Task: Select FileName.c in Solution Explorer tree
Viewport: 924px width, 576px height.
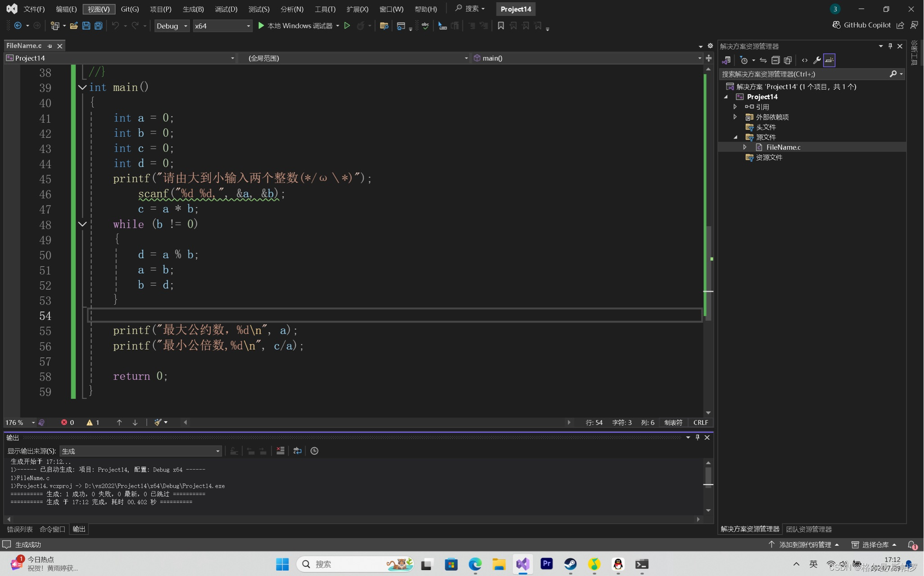Action: (783, 147)
